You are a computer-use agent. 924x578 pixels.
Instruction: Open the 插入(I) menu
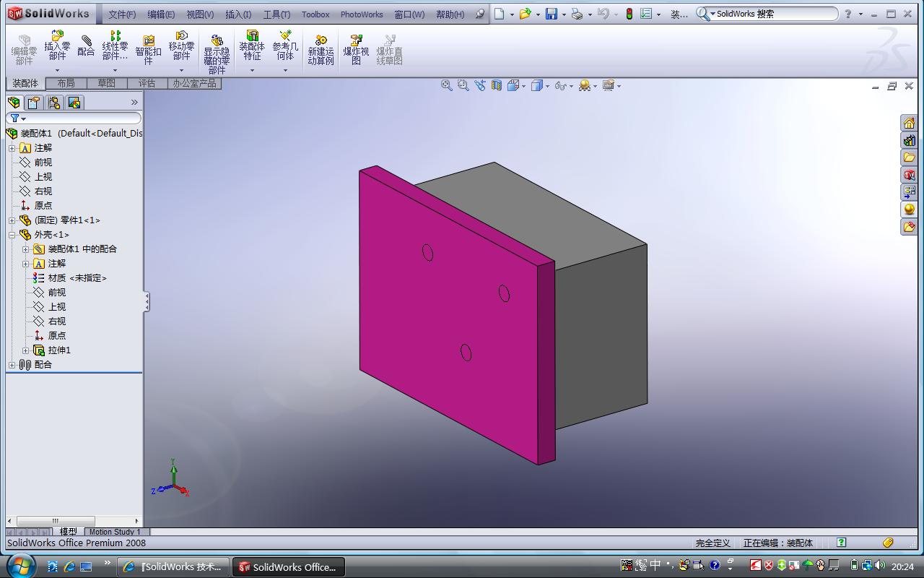pyautogui.click(x=238, y=14)
